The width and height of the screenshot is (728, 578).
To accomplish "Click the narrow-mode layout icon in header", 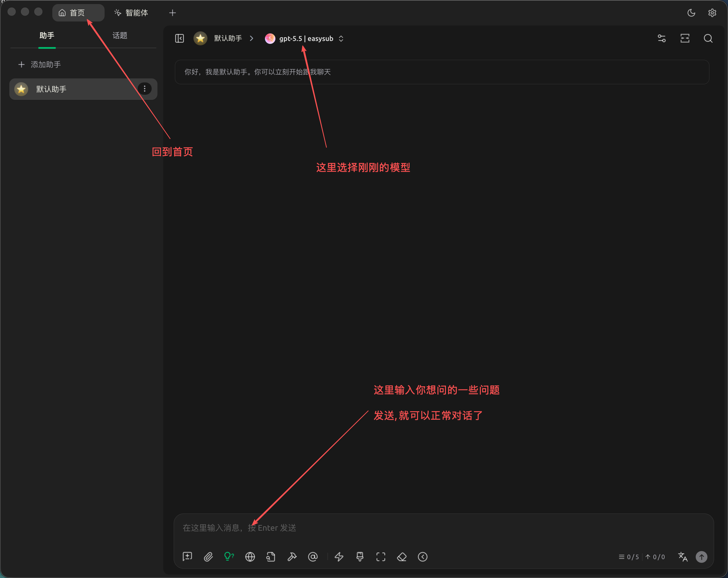I will (x=685, y=39).
